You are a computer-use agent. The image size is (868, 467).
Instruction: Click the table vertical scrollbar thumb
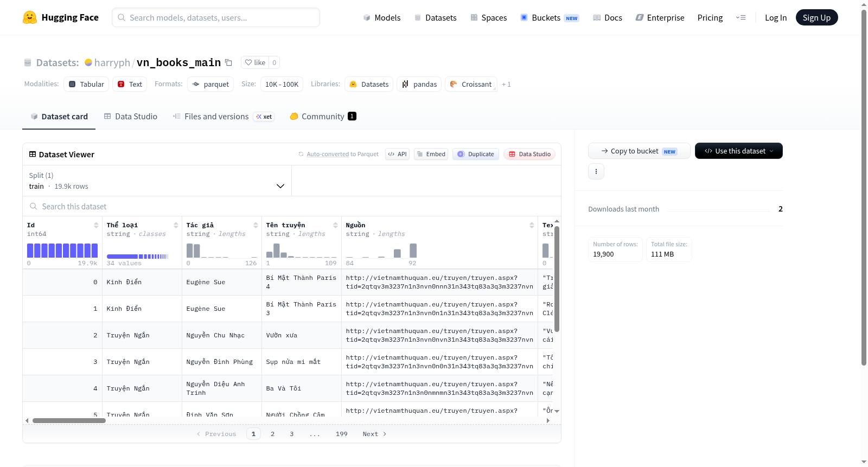[557, 278]
